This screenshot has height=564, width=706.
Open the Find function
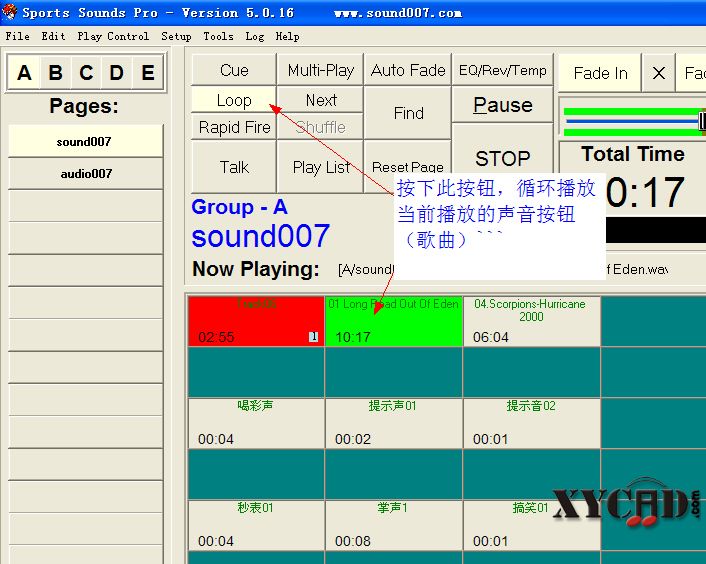[407, 113]
